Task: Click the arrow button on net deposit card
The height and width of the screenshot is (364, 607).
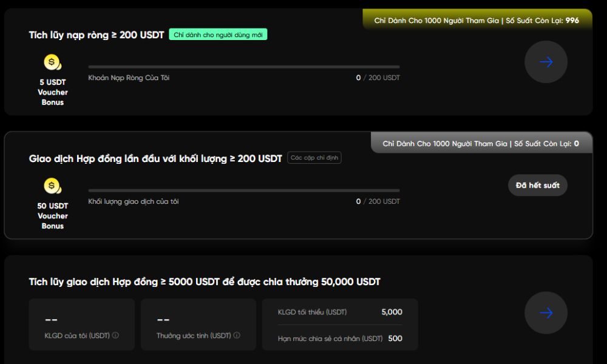Action: click(546, 62)
